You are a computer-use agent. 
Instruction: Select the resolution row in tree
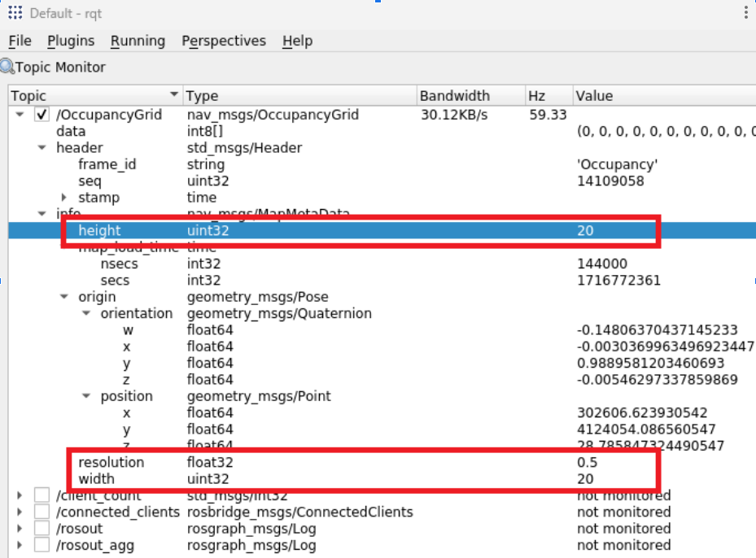point(111,462)
